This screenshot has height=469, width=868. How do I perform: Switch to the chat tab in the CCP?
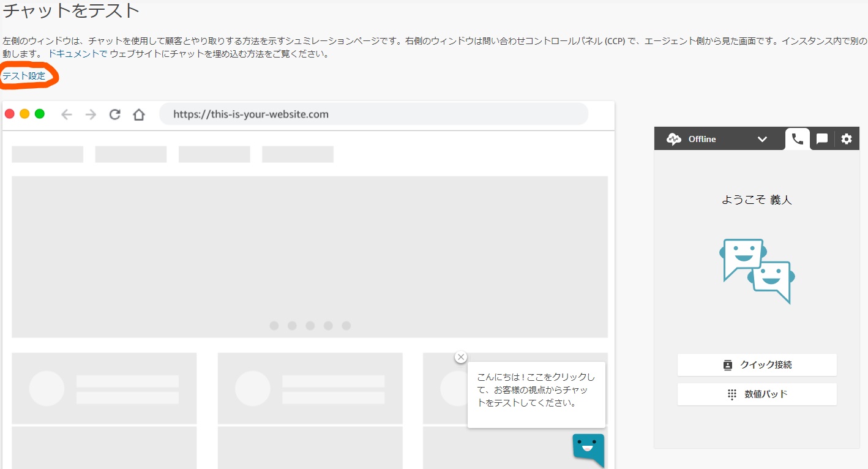pyautogui.click(x=821, y=138)
